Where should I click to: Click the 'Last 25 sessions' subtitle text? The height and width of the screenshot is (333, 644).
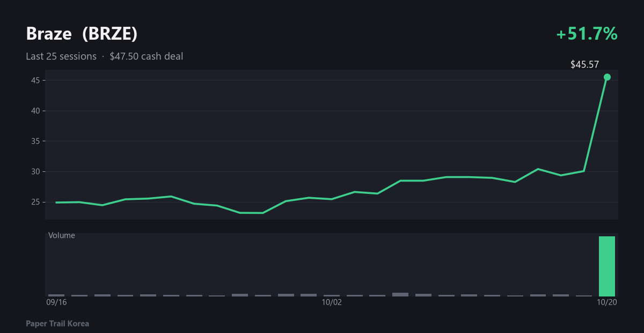61,56
